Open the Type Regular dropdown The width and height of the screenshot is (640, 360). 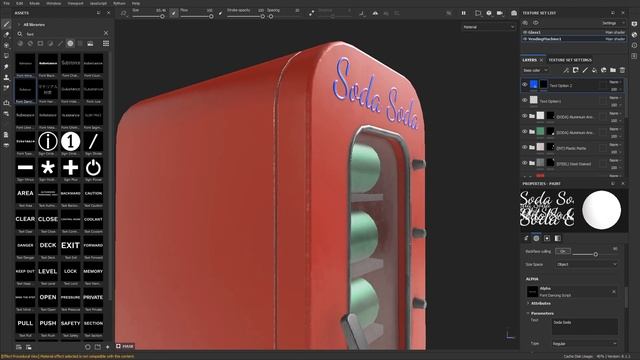585,344
